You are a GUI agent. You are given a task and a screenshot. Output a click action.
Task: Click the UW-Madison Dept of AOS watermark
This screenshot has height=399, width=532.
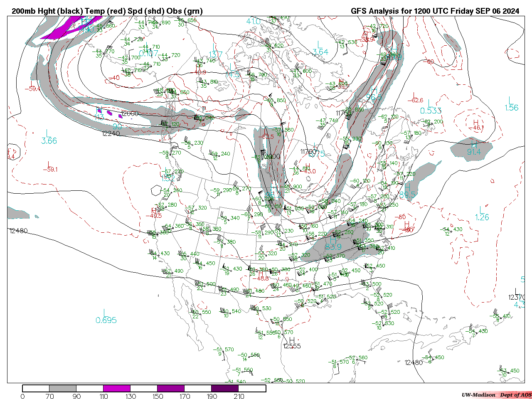(x=496, y=395)
